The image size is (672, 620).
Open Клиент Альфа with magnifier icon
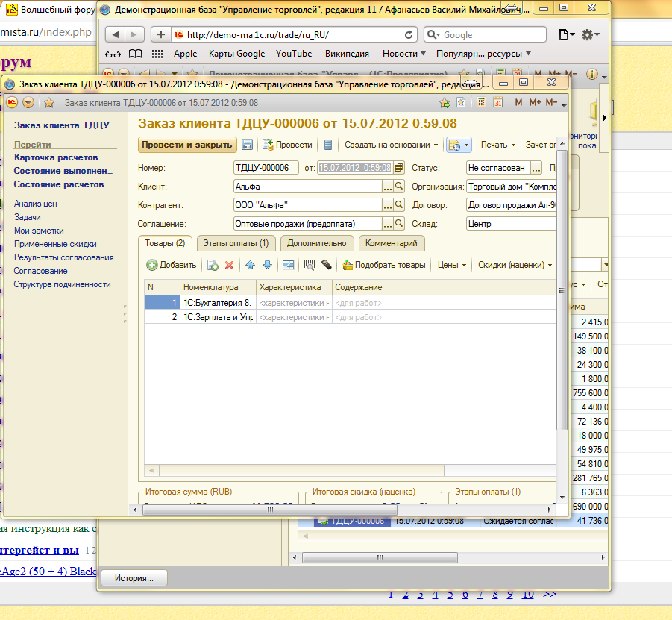coord(399,186)
